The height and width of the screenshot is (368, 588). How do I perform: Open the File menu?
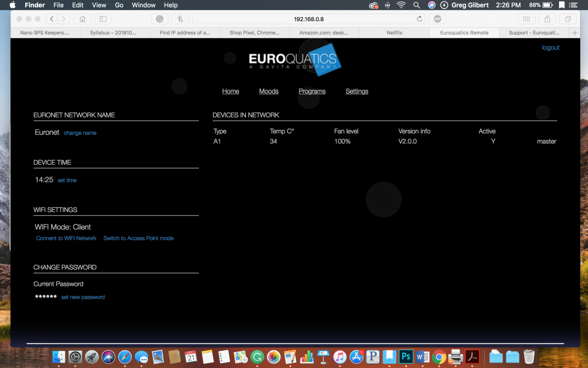pos(58,5)
